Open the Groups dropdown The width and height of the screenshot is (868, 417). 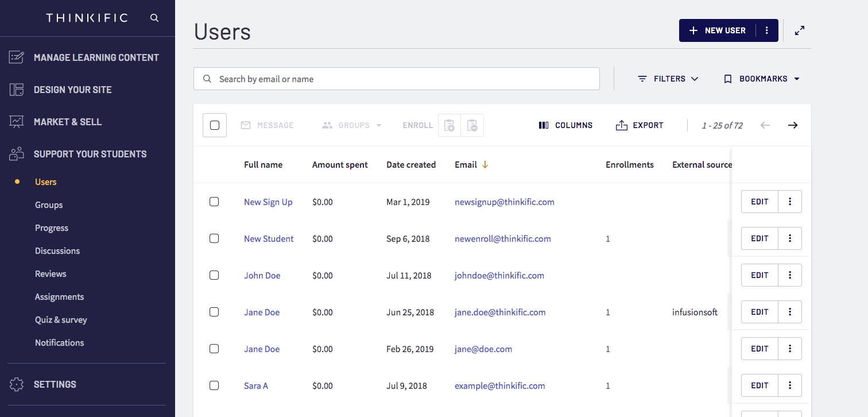[352, 125]
